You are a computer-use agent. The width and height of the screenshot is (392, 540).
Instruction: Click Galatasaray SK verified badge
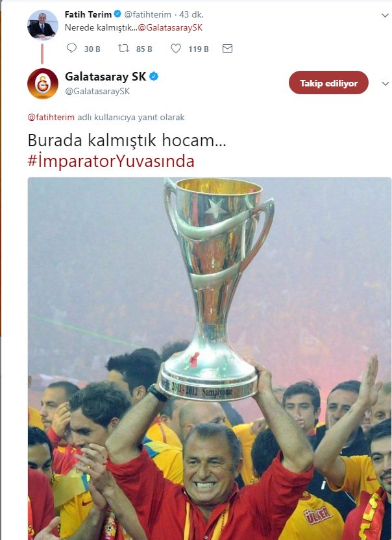[154, 77]
